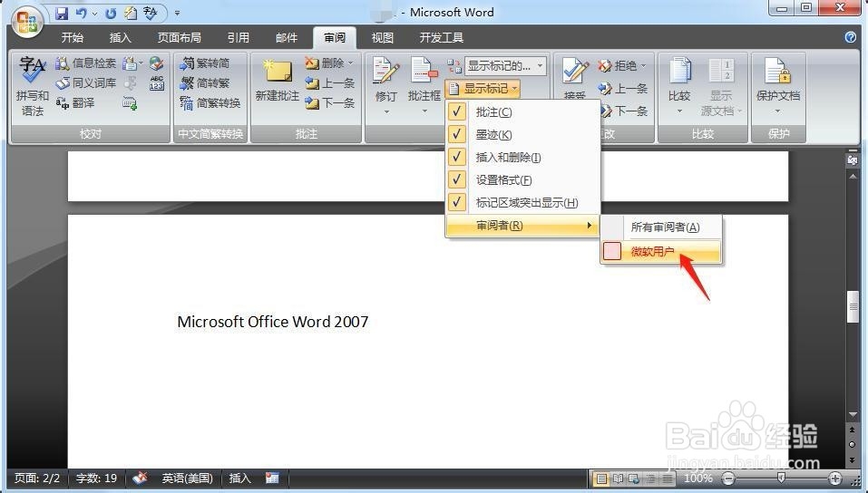Click next page double-arrow below scrollbar
Image resolution: width=868 pixels, height=493 pixels.
(x=853, y=459)
